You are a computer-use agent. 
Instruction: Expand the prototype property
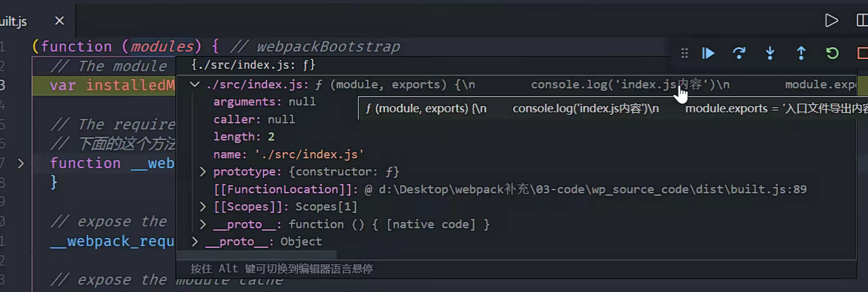click(203, 172)
